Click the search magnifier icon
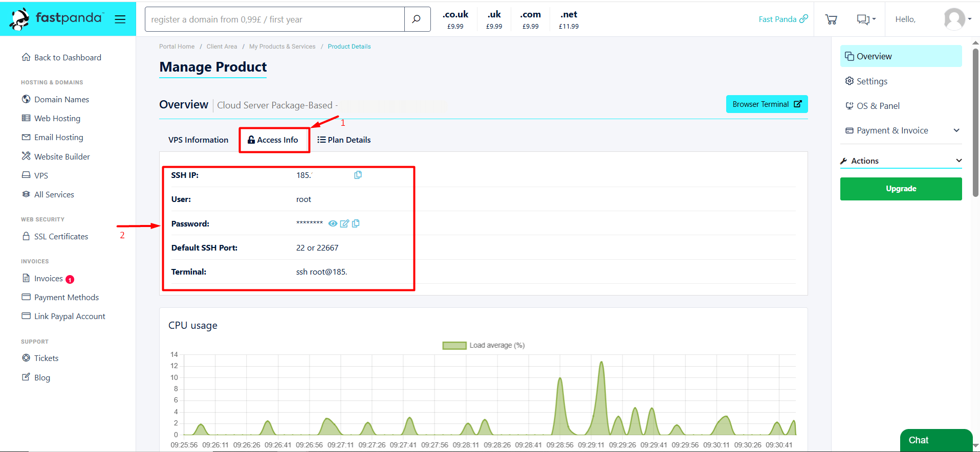The width and height of the screenshot is (980, 452). pyautogui.click(x=417, y=19)
